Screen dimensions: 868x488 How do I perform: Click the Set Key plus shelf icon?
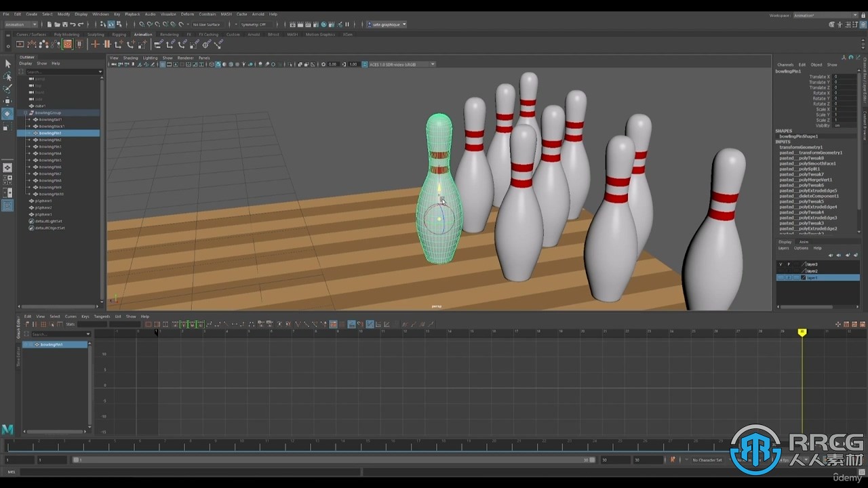95,44
